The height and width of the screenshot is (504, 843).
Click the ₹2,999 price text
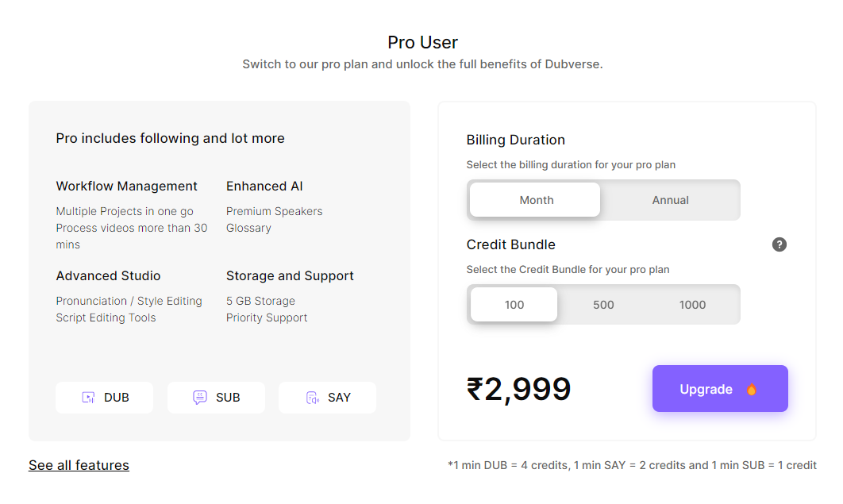(x=518, y=388)
